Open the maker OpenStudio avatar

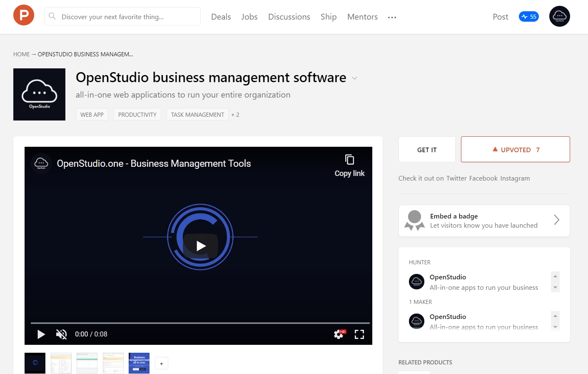tap(416, 321)
